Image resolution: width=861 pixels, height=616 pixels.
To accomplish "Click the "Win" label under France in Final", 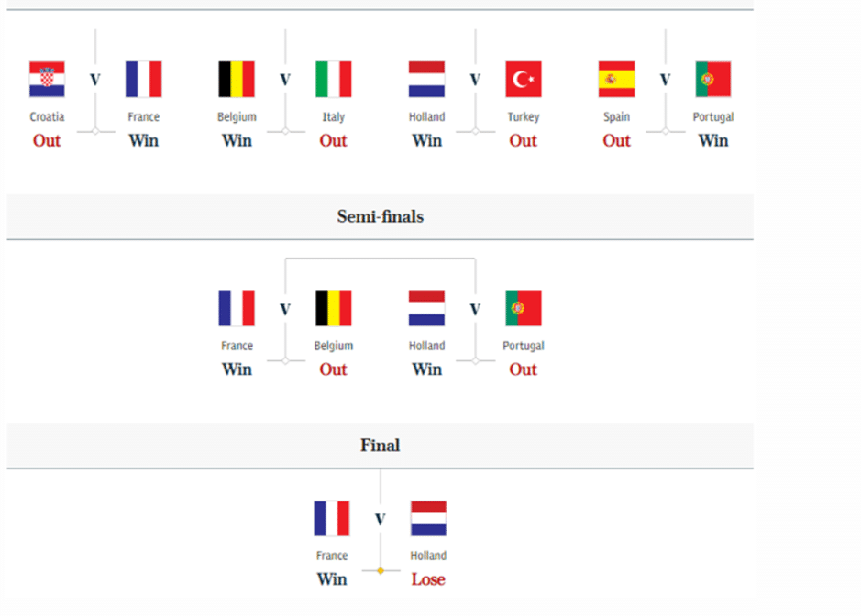I will tap(332, 579).
